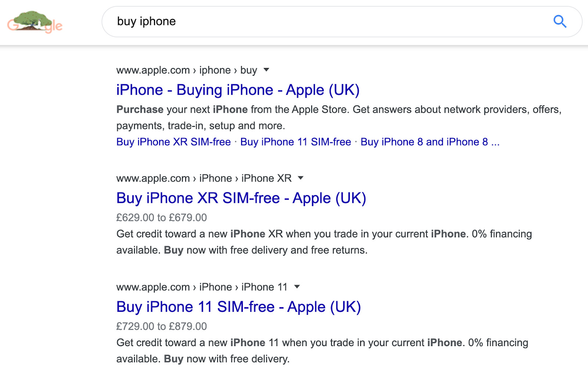Click the "£629.00 to £679.00" price range

coord(161,218)
